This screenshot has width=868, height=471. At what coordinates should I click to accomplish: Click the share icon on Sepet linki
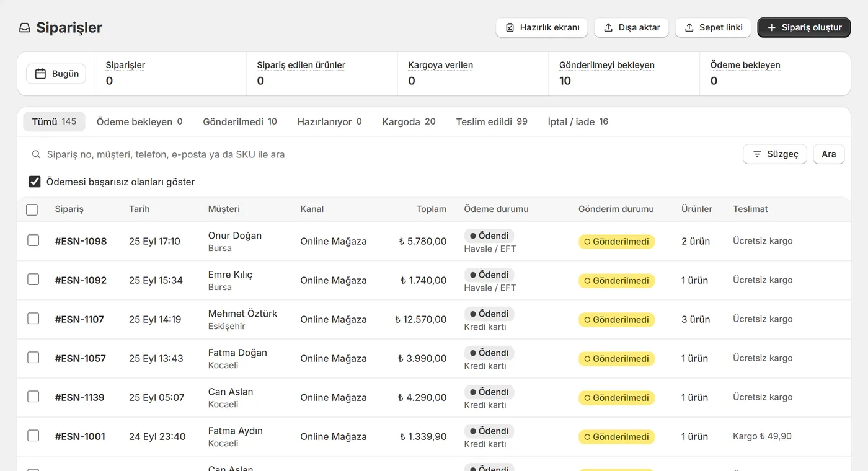click(x=689, y=28)
